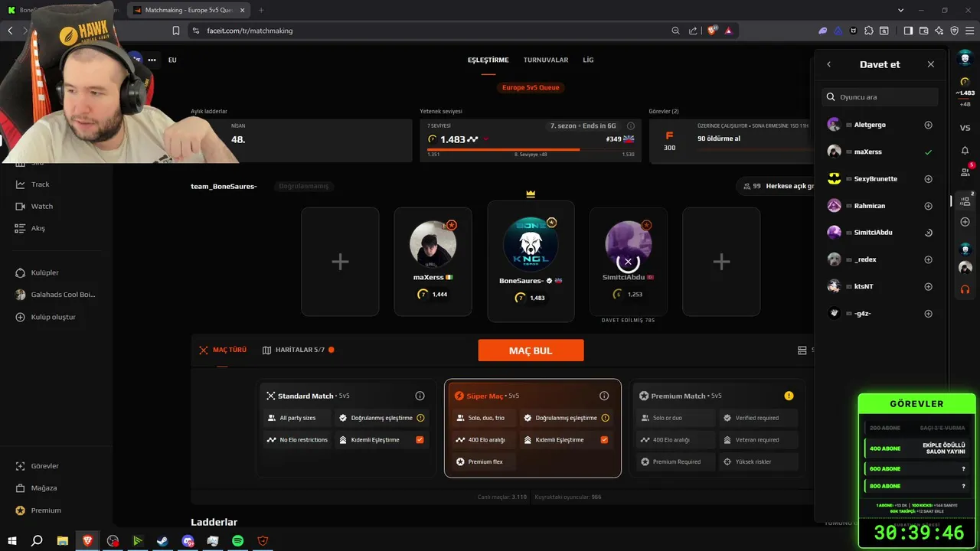Open the three-dots menu near EU
This screenshot has width=980, height=551.
(152, 60)
